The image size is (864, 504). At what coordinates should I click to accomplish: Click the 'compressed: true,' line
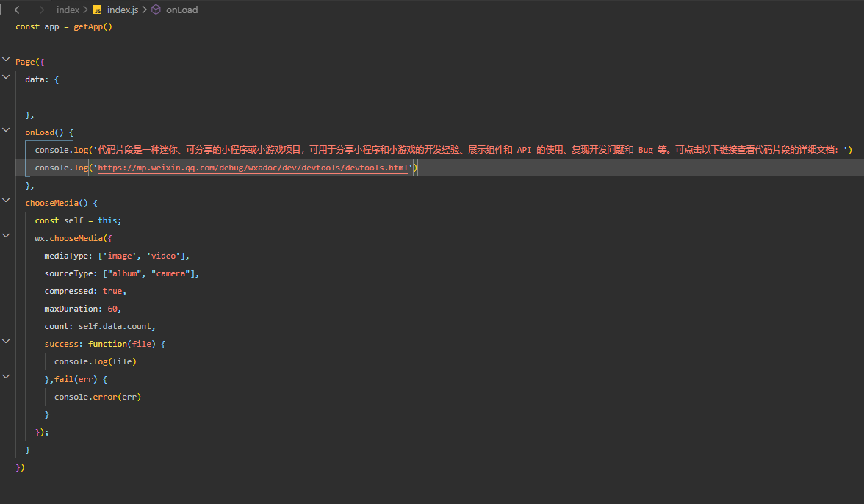click(85, 291)
